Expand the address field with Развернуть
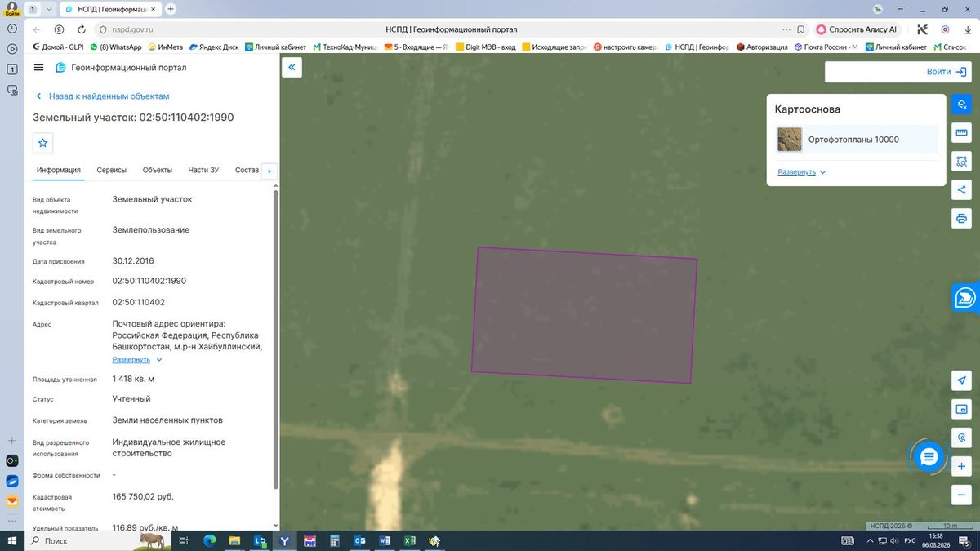 137,359
